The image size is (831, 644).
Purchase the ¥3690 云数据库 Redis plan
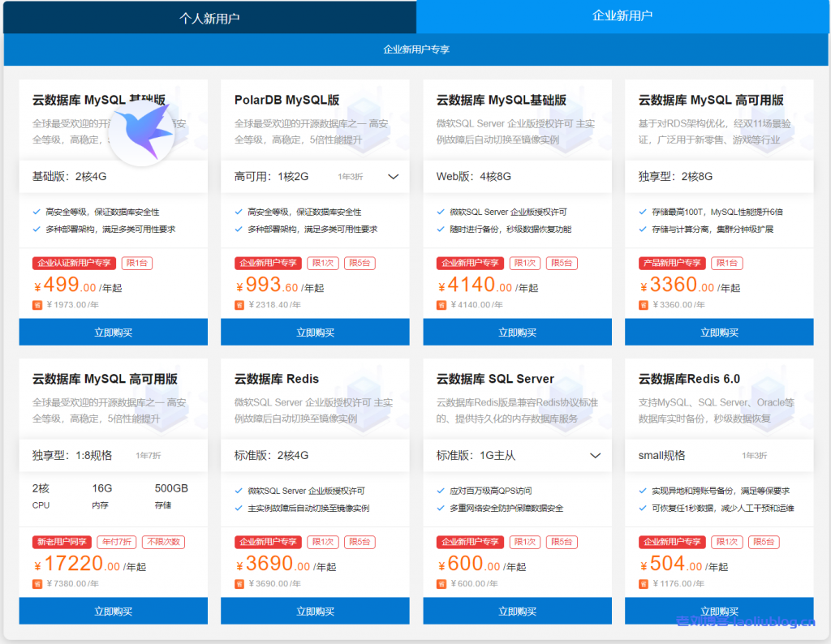[315, 611]
